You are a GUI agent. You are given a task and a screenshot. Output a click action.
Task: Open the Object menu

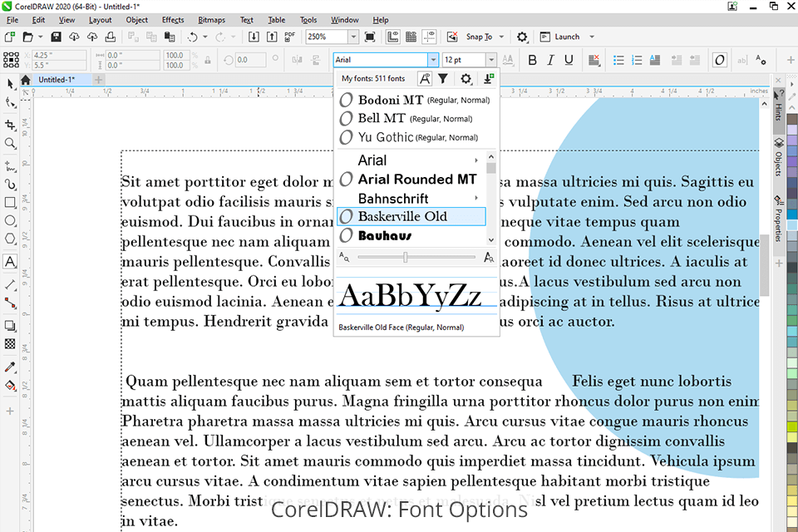coord(137,20)
